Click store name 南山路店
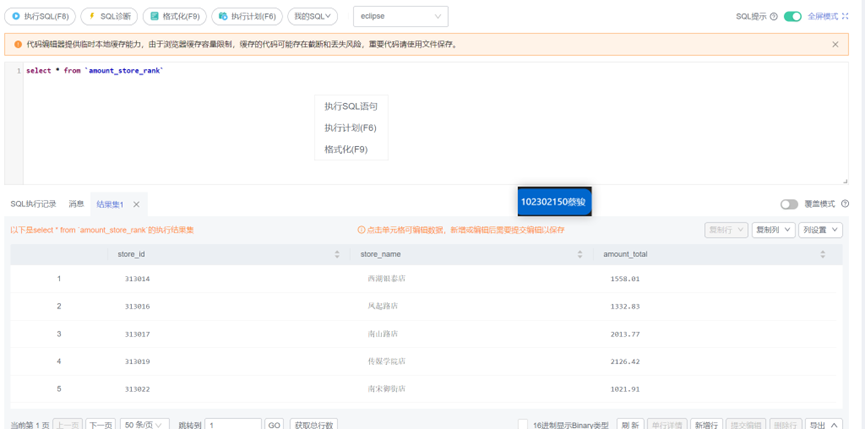This screenshot has height=429, width=865. coord(382,334)
